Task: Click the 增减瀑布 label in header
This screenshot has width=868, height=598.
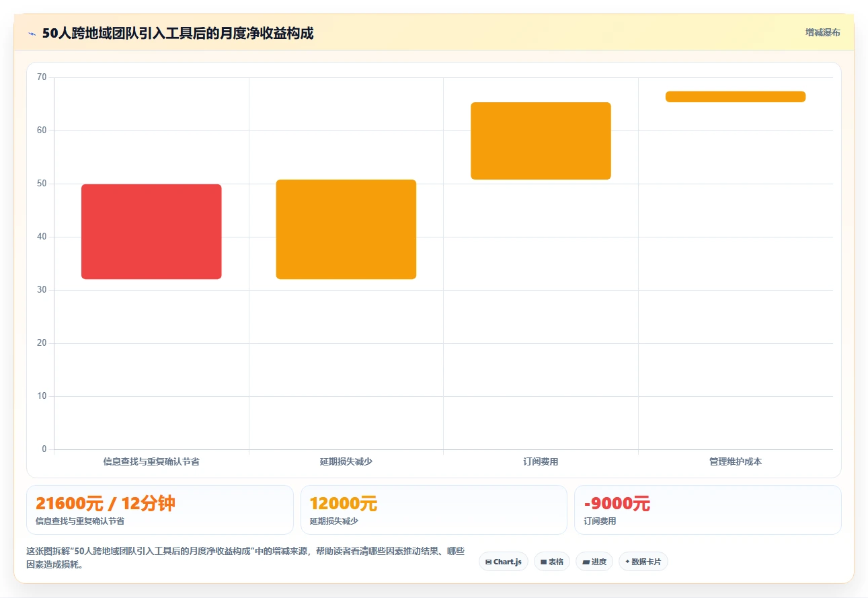Action: pos(823,32)
